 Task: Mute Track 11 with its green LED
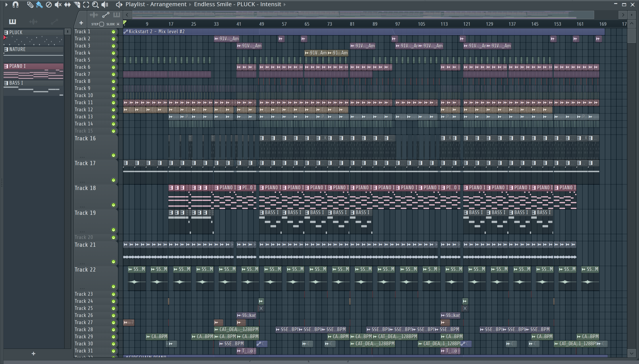click(113, 103)
